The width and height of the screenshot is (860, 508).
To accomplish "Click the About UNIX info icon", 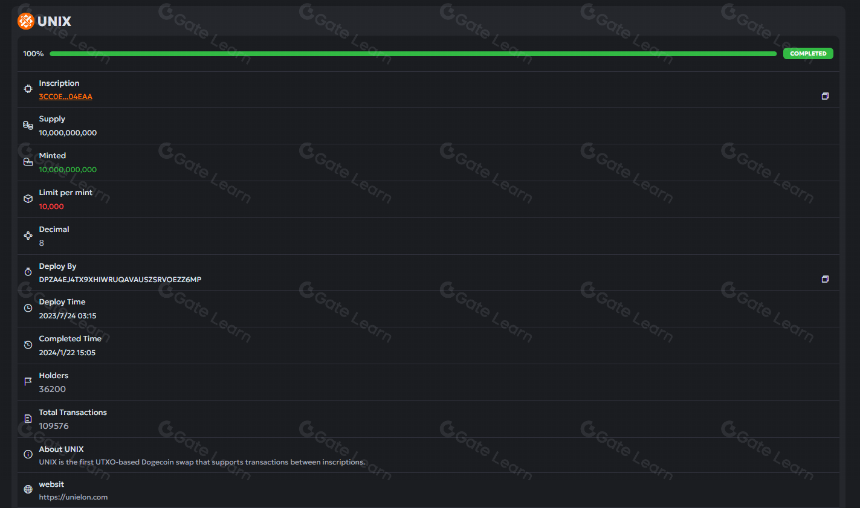I will [x=28, y=454].
